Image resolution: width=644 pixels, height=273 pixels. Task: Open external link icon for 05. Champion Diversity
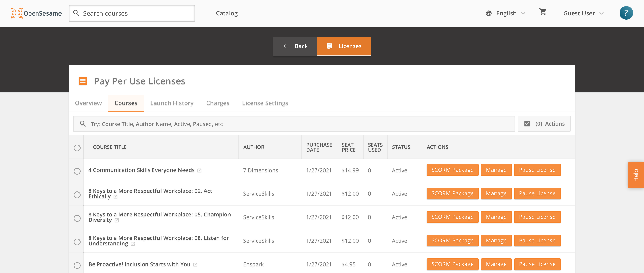[116, 220]
